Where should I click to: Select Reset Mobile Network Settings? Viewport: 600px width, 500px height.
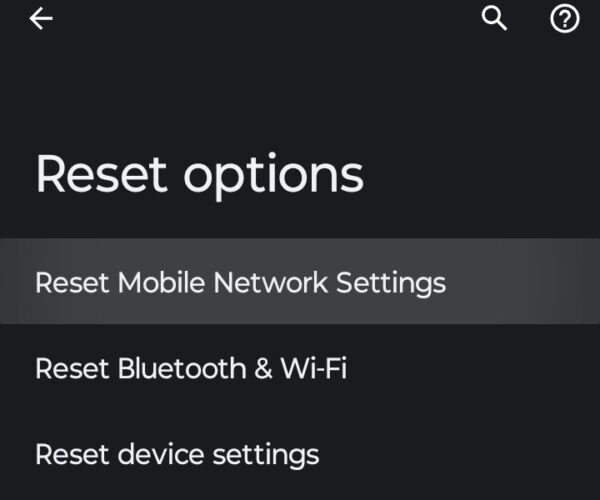240,282
